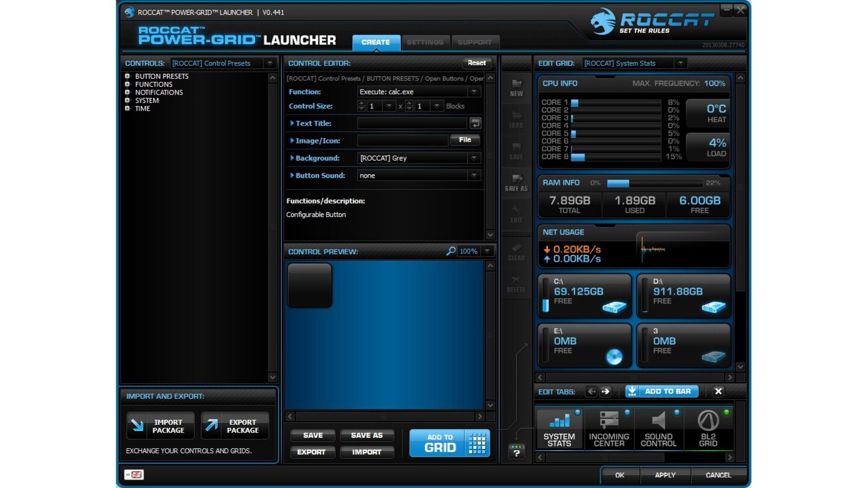The height and width of the screenshot is (488, 868).
Task: Click the C:\ drive icon tile
Action: pyautogui.click(x=584, y=296)
